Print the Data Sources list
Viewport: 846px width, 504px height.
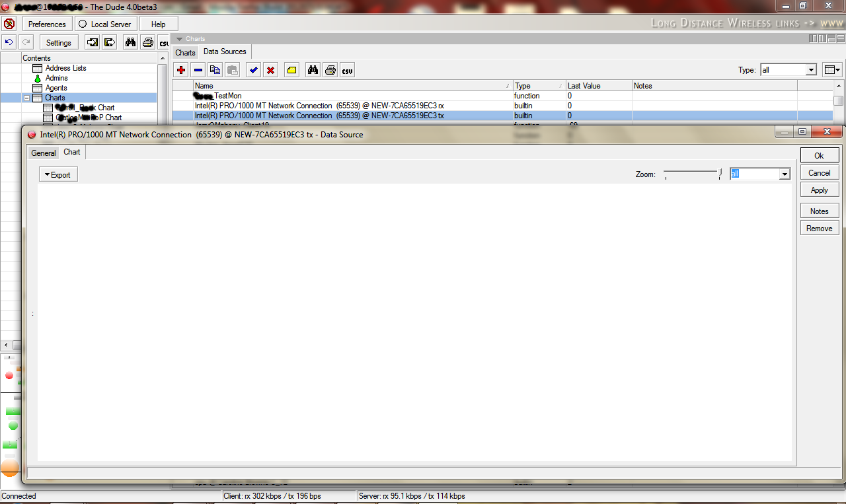click(330, 70)
